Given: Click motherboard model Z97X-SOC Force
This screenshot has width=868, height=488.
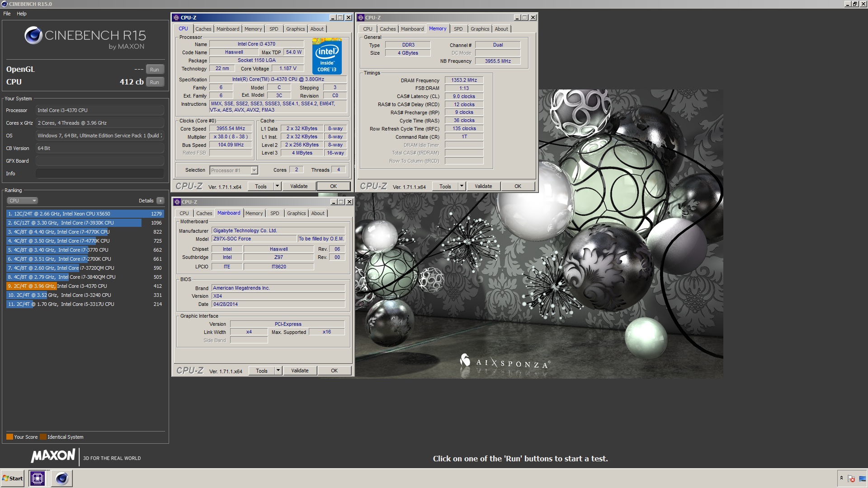Looking at the screenshot, I should click(x=254, y=239).
